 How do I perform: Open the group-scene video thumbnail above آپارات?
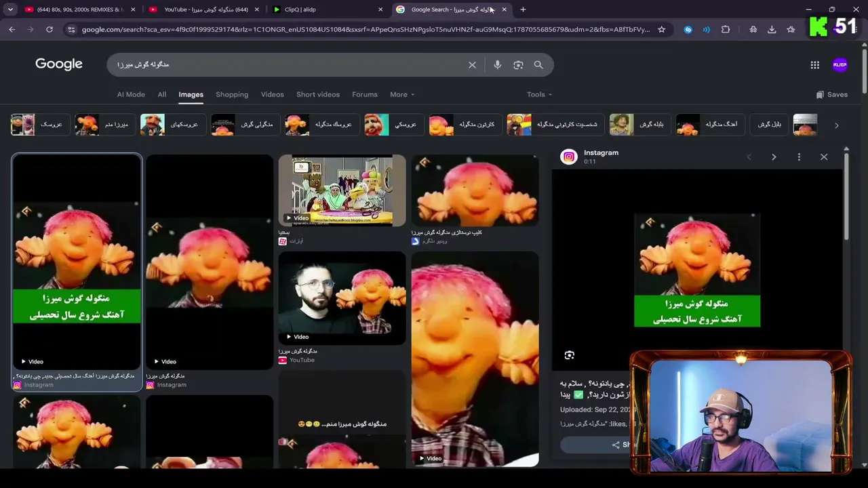click(342, 190)
